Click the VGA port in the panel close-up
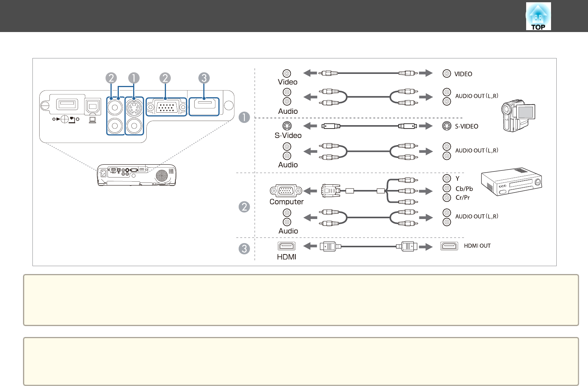 (x=166, y=108)
